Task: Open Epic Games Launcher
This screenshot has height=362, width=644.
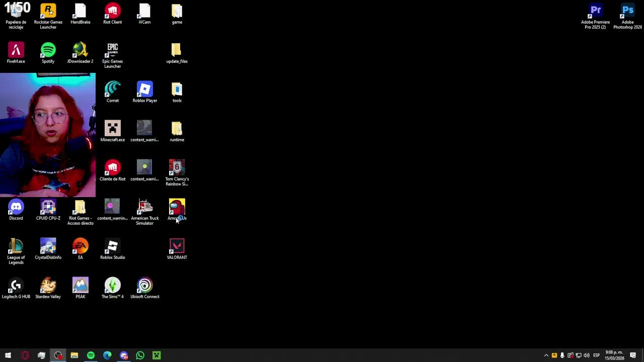Action: 113,55
